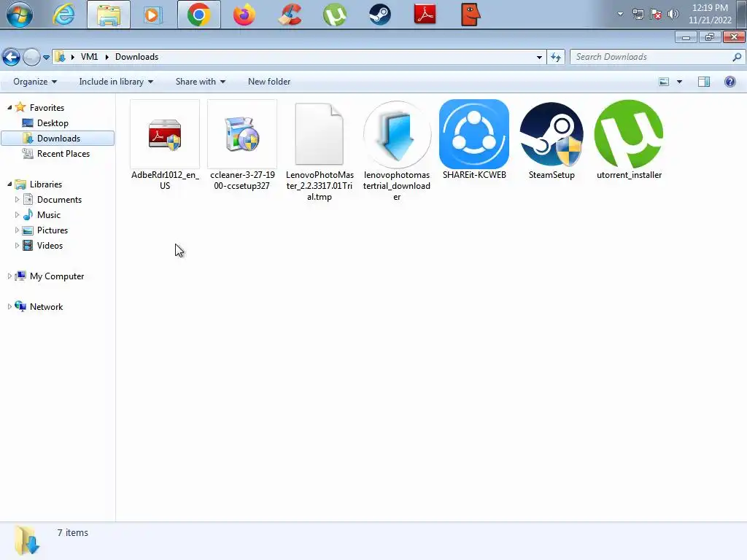747x560 pixels.
Task: Select the Pictures library
Action: (53, 230)
